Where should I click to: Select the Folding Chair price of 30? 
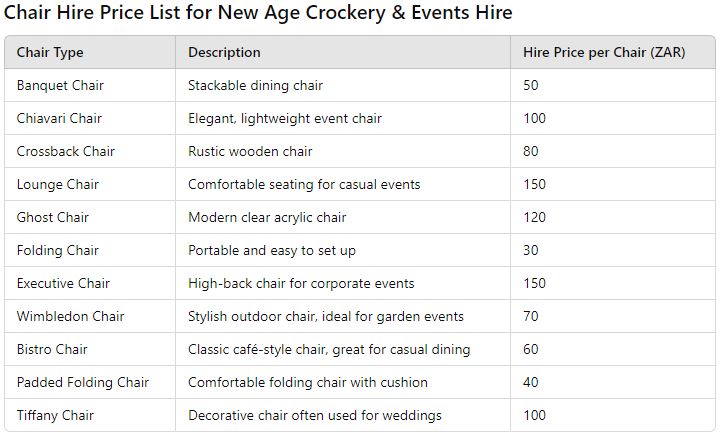click(x=531, y=250)
